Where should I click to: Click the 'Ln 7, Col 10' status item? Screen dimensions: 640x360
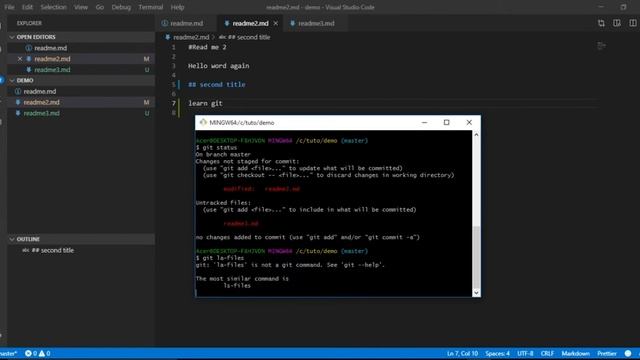462,353
